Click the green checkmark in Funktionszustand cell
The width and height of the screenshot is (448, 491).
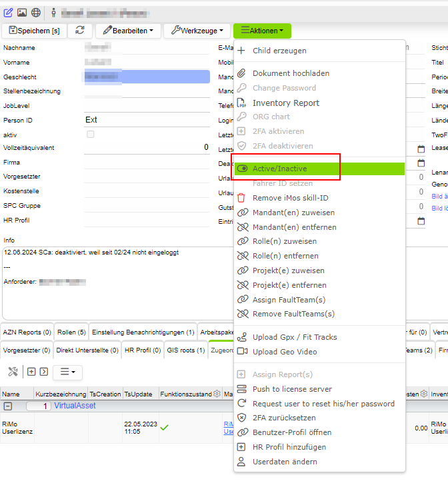[164, 427]
